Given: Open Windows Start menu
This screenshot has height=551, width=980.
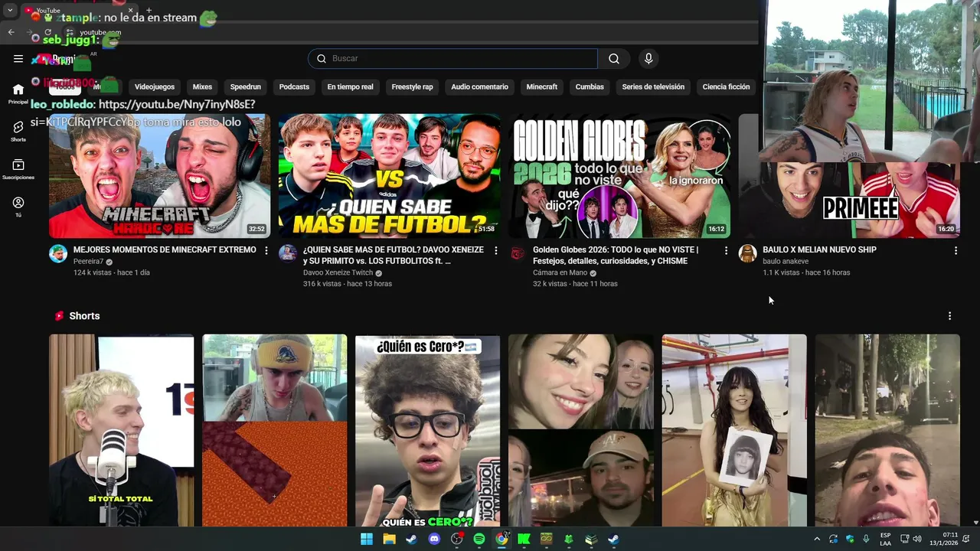Looking at the screenshot, I should [367, 539].
